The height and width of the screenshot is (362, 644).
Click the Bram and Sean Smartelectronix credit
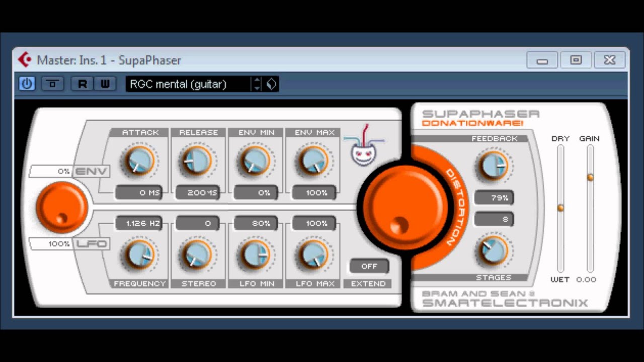coord(505,299)
